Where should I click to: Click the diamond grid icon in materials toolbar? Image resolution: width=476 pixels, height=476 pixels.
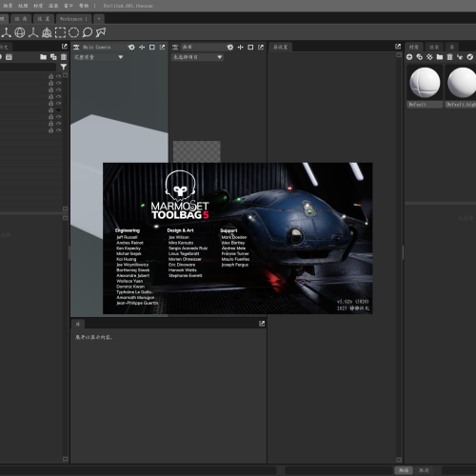(429, 57)
